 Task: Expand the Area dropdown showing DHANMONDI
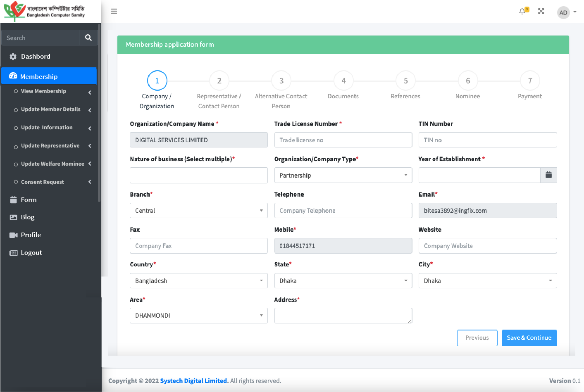coord(198,316)
